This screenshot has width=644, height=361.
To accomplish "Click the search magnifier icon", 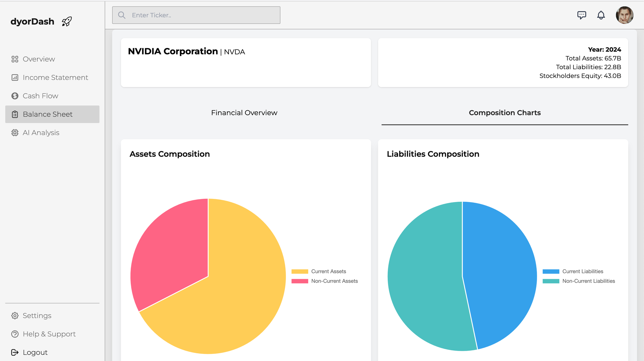I will click(122, 15).
